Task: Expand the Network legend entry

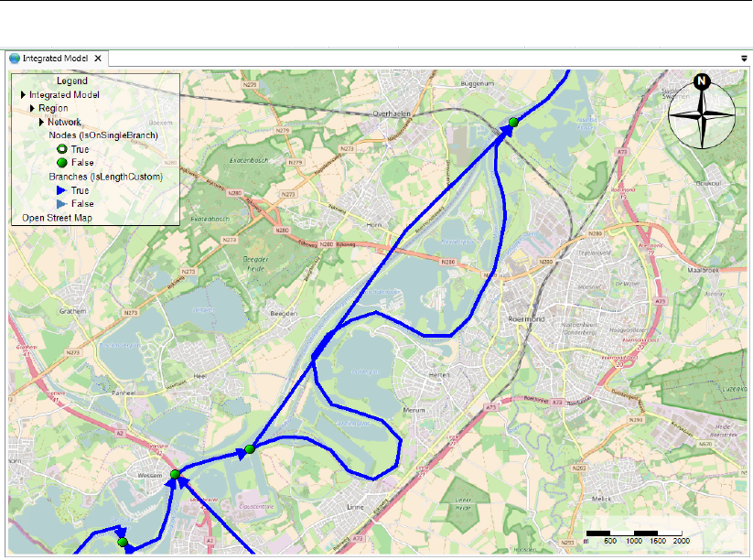Action: coord(41,122)
